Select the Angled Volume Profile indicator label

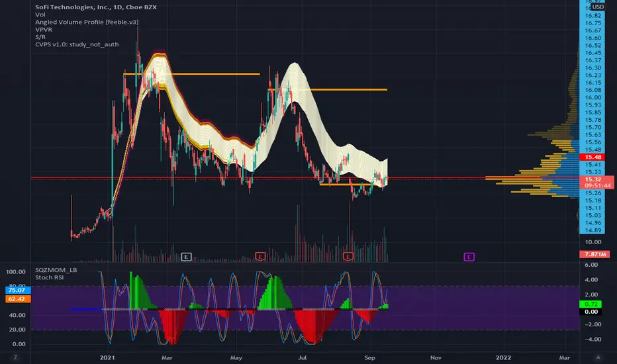tap(87, 22)
